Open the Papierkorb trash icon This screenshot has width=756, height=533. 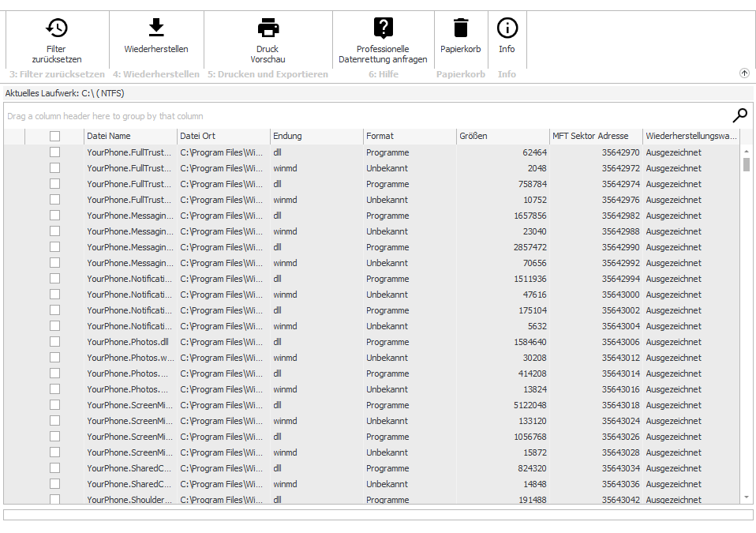tap(460, 28)
